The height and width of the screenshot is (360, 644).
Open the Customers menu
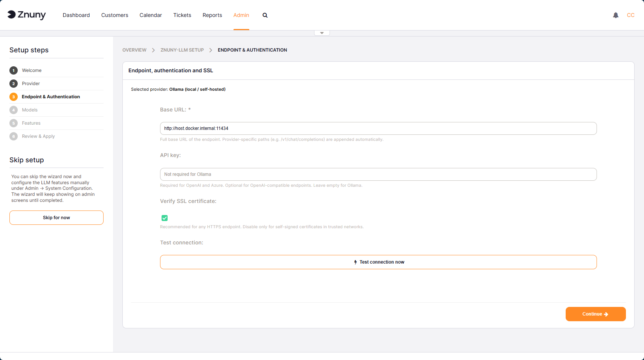[x=115, y=15]
